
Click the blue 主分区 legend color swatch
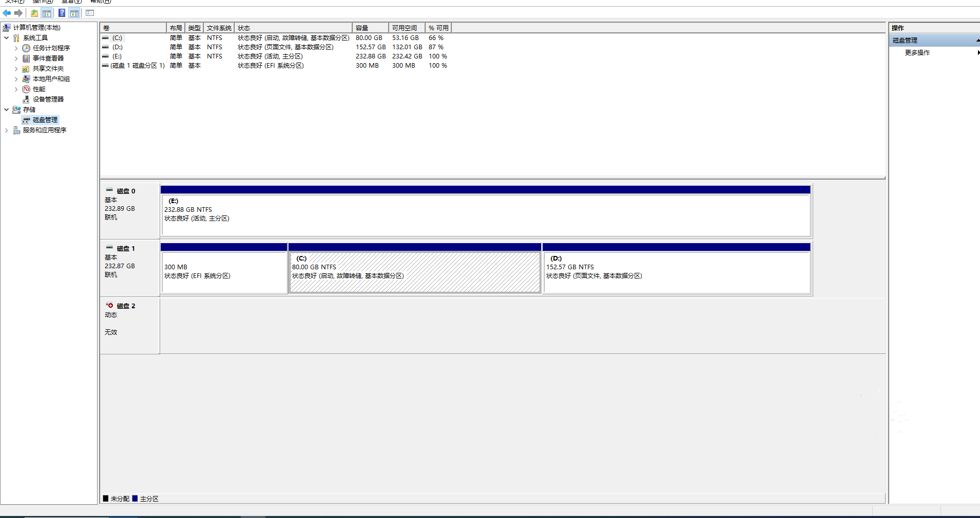click(x=135, y=499)
